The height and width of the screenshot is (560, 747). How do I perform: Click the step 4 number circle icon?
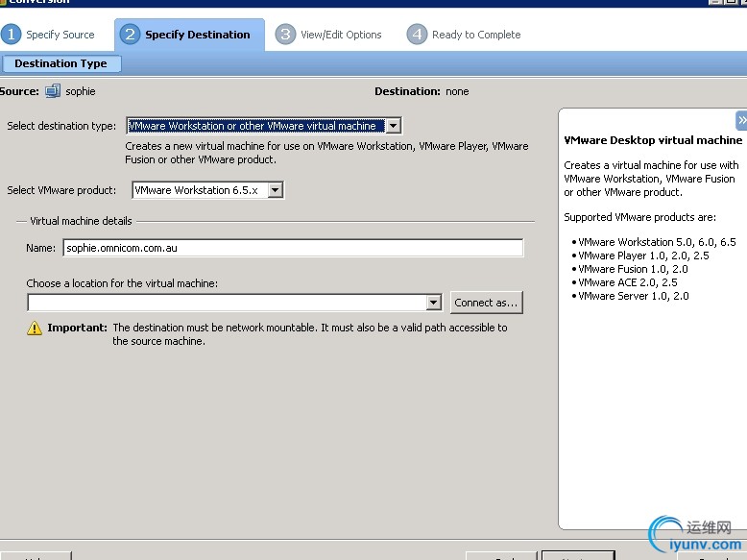[417, 35]
